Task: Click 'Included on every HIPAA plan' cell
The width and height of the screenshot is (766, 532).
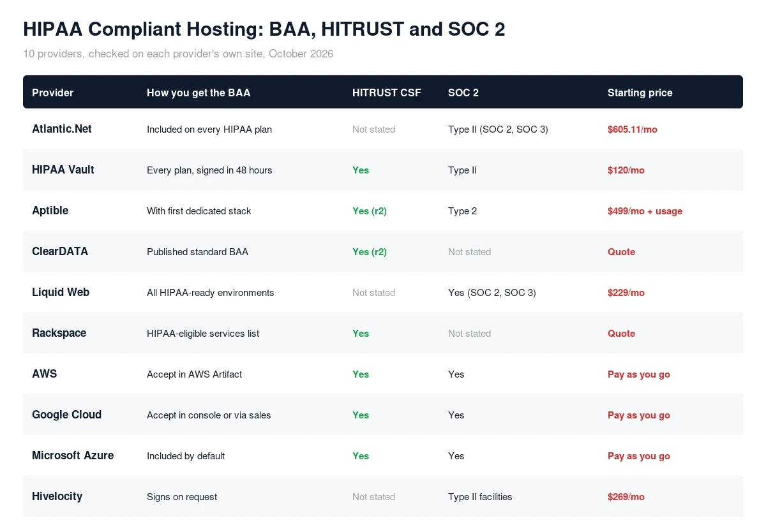Action: click(209, 129)
